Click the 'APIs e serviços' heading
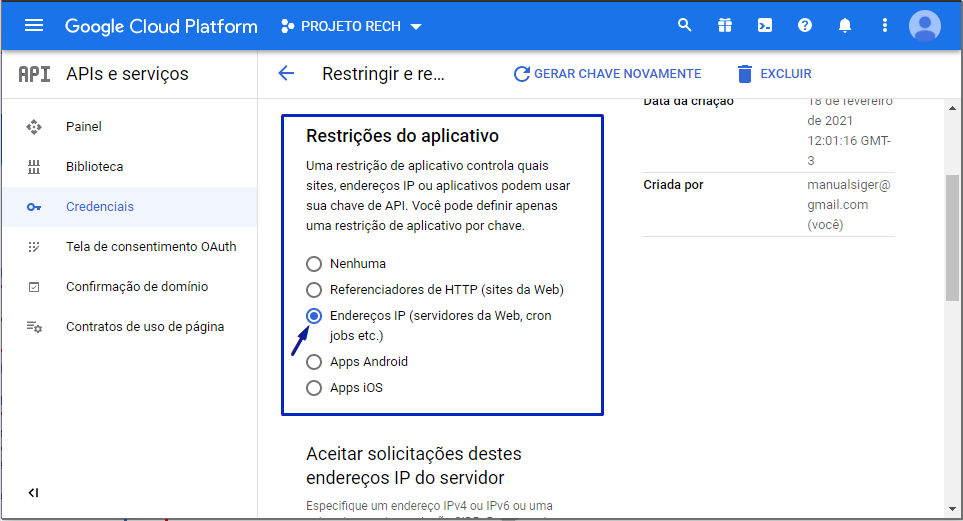 127,74
